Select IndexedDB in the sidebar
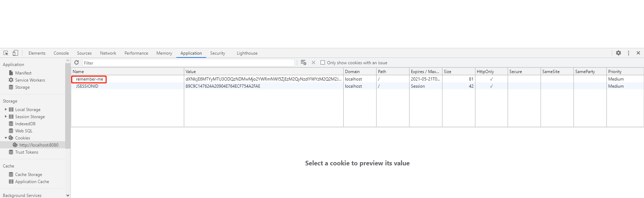Image resolution: width=644 pixels, height=198 pixels. click(25, 123)
